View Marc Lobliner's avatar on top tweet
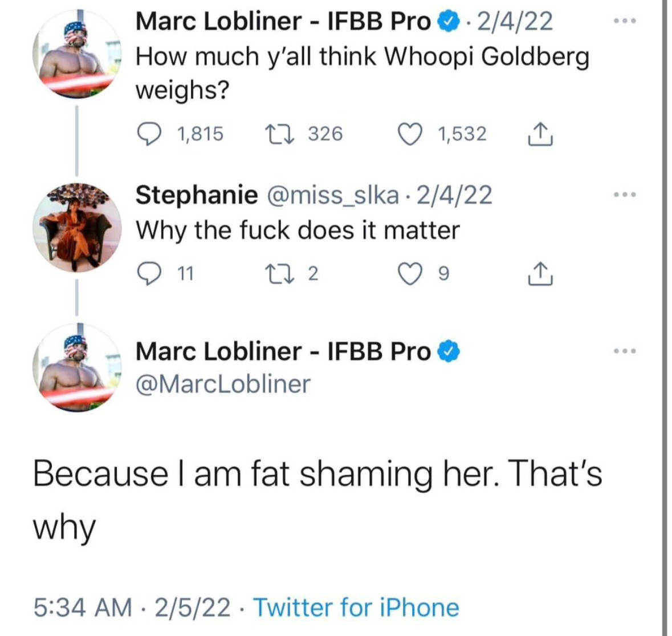 pos(77,54)
